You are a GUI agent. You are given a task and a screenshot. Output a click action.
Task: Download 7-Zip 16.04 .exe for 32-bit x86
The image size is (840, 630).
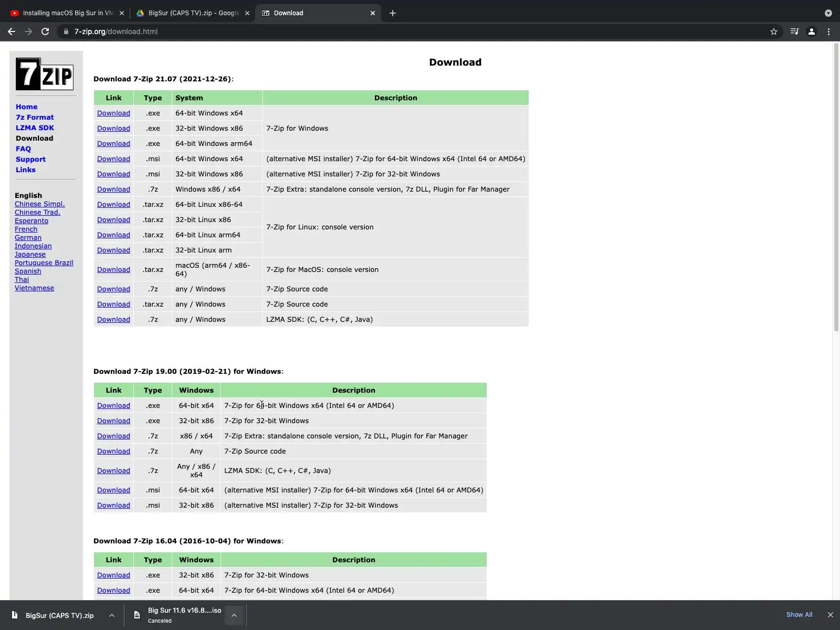point(113,575)
